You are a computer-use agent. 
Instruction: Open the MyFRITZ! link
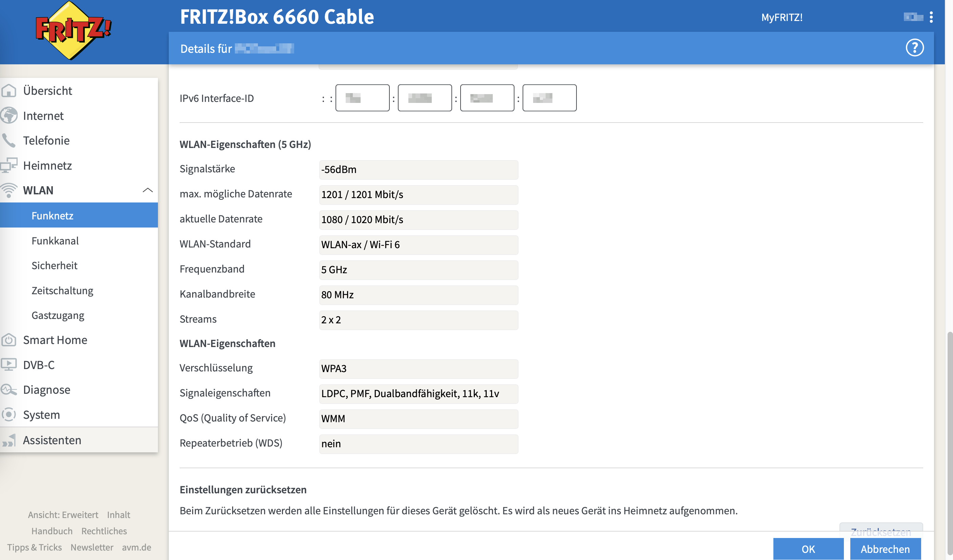pos(781,17)
